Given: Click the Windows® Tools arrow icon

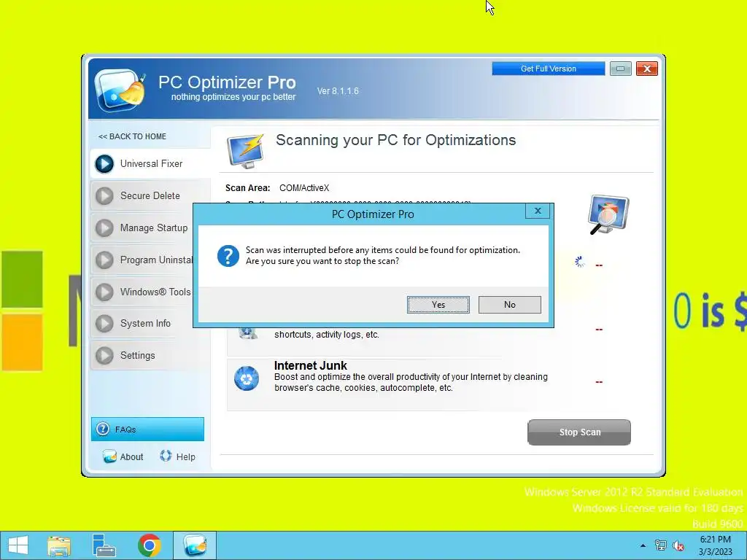Looking at the screenshot, I should [104, 292].
